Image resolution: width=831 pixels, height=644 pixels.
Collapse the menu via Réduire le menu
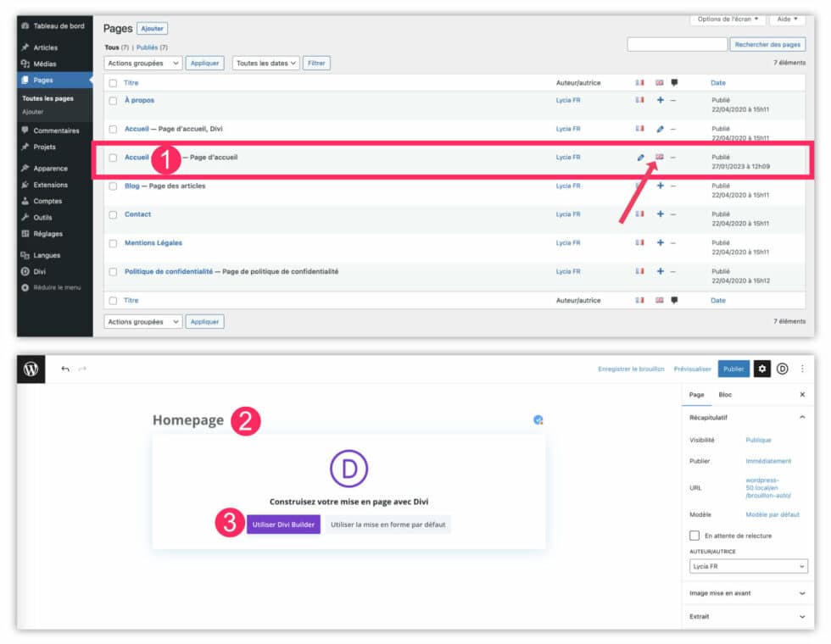pos(47,287)
